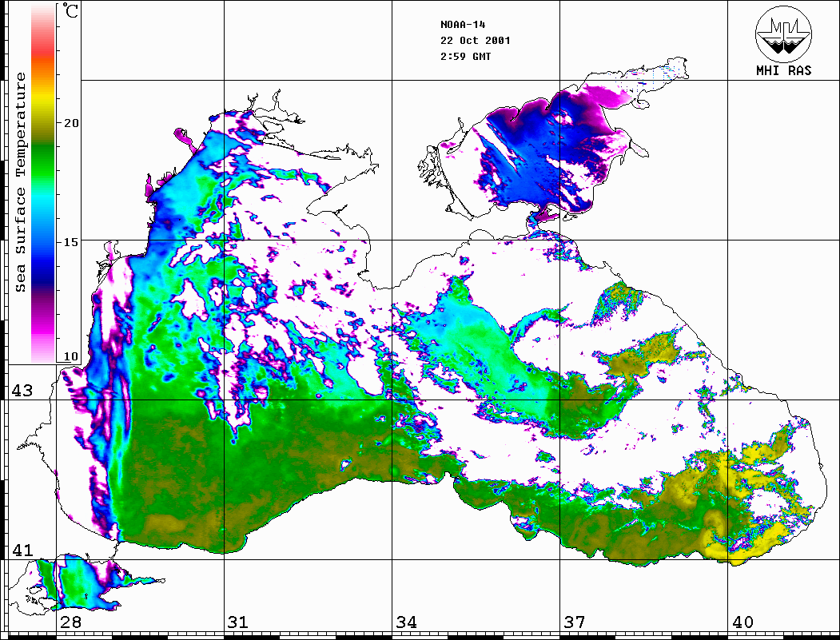Click the '15' tick label on color scale
This screenshot has width=840, height=640.
[70, 242]
